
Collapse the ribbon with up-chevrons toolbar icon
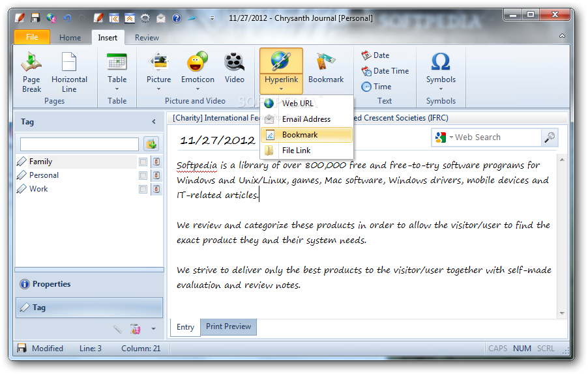130,18
